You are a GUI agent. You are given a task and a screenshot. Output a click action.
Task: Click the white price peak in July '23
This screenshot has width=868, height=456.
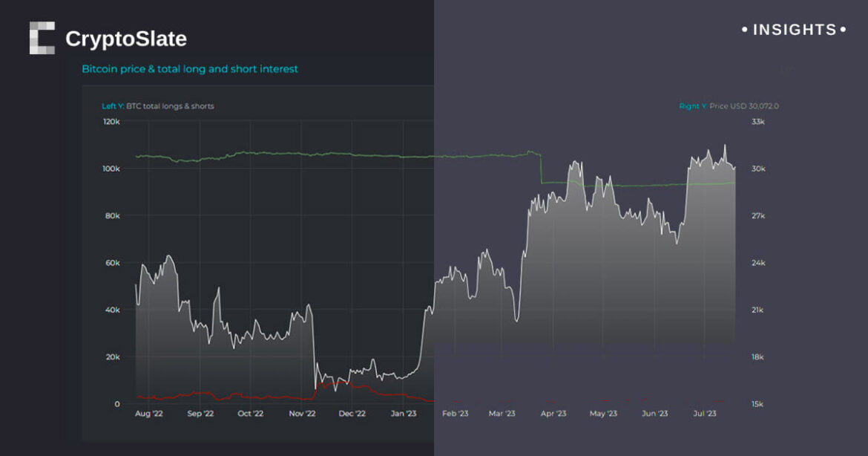(725, 146)
